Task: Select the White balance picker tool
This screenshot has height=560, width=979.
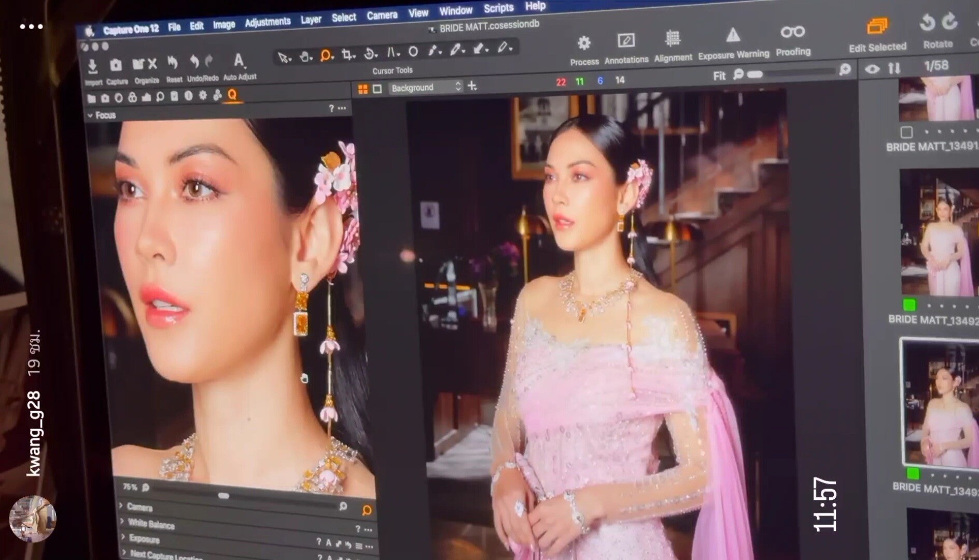Action: (456, 49)
